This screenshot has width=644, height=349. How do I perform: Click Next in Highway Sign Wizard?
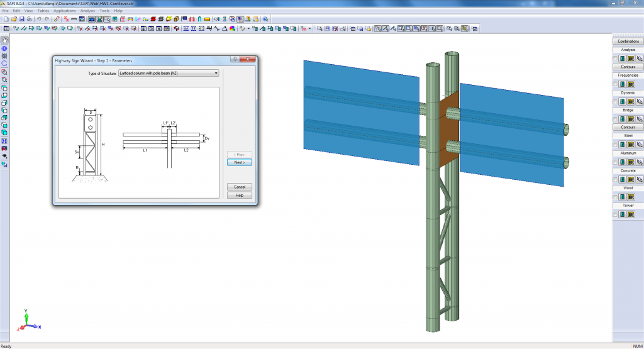point(240,163)
